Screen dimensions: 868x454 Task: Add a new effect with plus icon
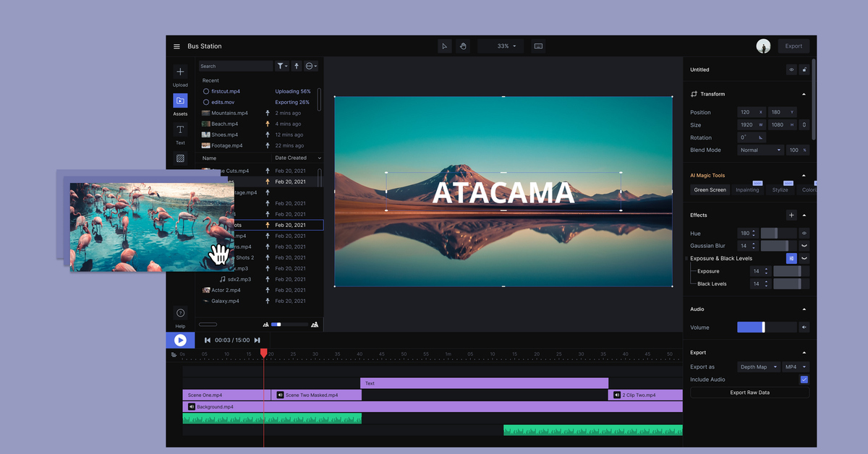click(x=791, y=215)
